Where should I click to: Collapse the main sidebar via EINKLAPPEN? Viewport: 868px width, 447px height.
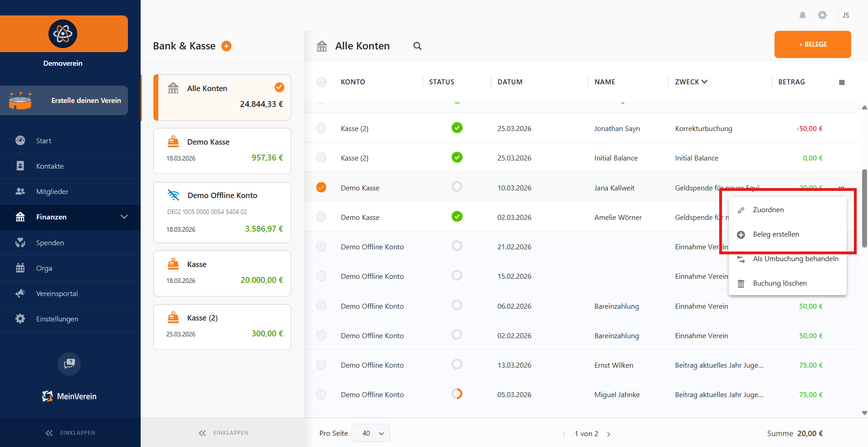(70, 433)
